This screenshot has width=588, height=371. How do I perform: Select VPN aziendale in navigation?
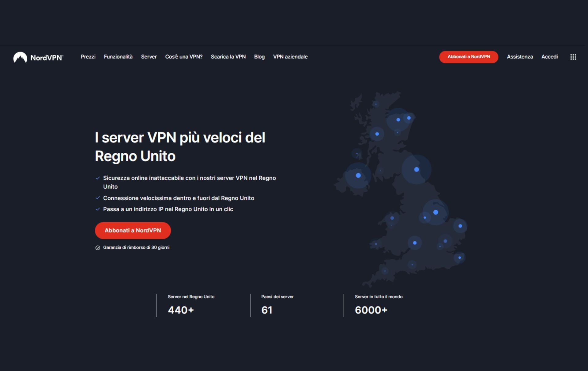click(290, 57)
